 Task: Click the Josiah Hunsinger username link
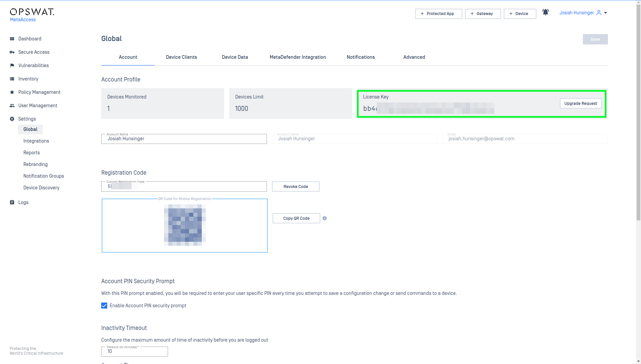(x=577, y=13)
